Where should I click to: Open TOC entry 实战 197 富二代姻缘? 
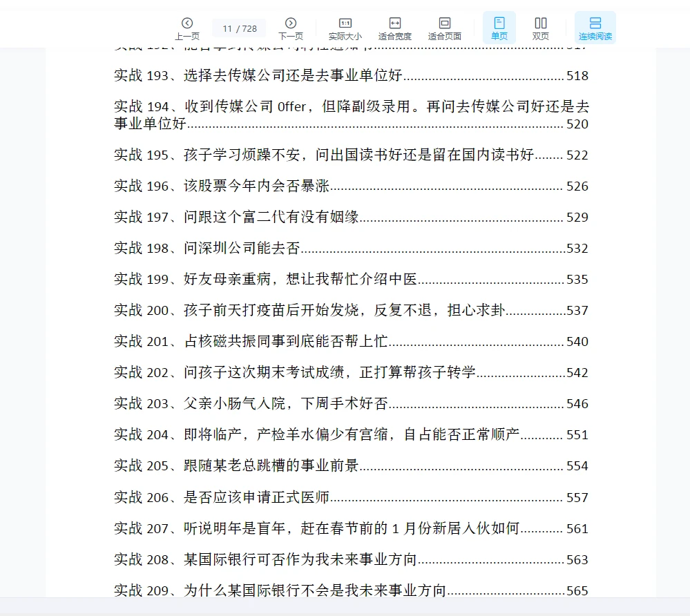[x=351, y=217]
